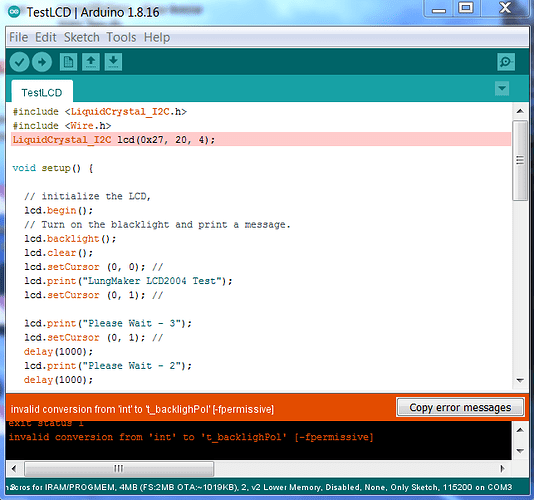Click the Verify checkmark button
The image size is (534, 500).
click(x=19, y=62)
